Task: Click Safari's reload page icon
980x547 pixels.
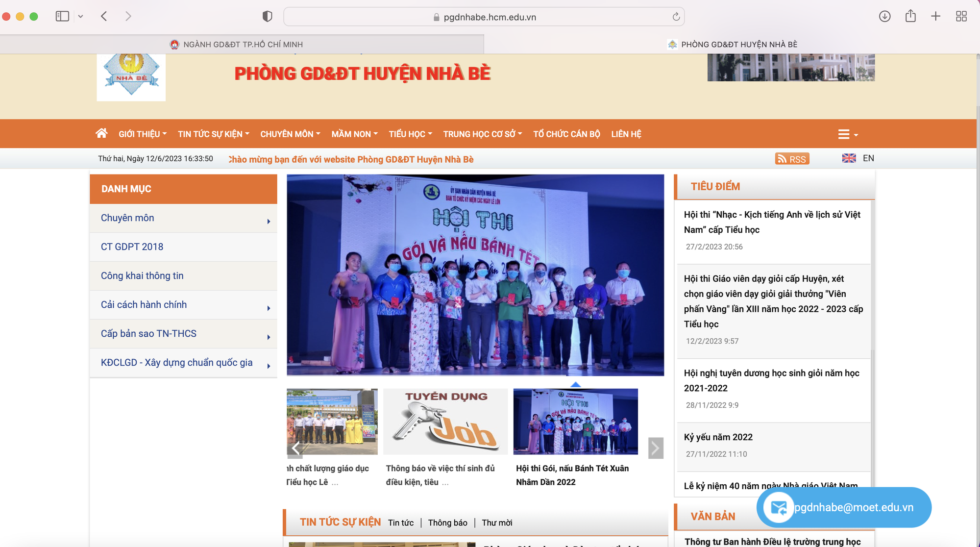Action: [676, 17]
